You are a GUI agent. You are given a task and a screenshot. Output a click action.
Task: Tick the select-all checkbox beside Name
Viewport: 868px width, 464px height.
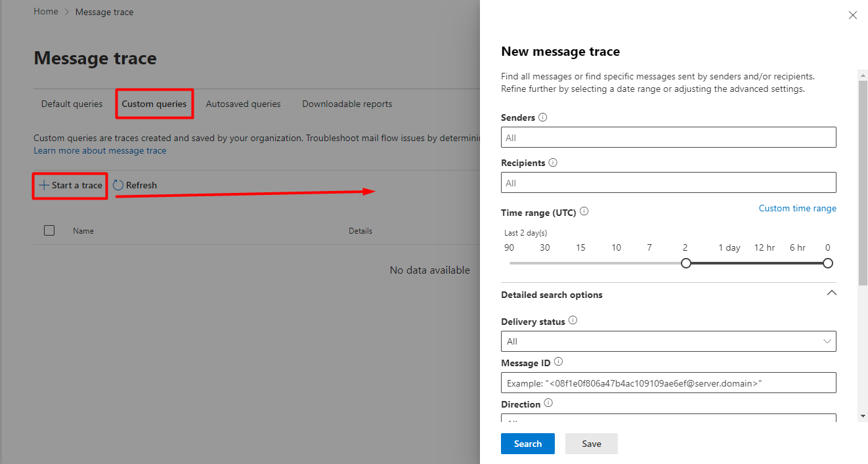pos(49,230)
